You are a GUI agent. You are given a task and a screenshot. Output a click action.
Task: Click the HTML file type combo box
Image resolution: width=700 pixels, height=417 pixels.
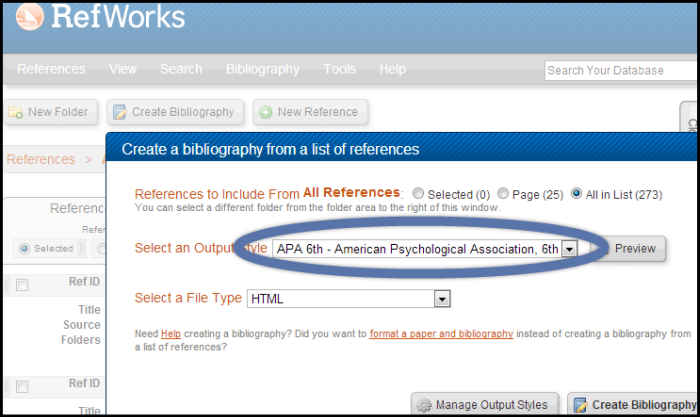[x=349, y=299]
